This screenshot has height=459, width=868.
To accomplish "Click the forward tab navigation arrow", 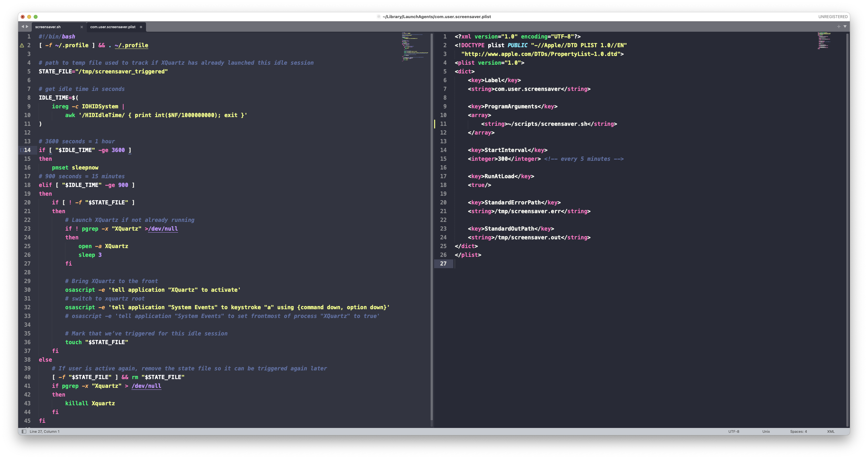I will point(27,27).
